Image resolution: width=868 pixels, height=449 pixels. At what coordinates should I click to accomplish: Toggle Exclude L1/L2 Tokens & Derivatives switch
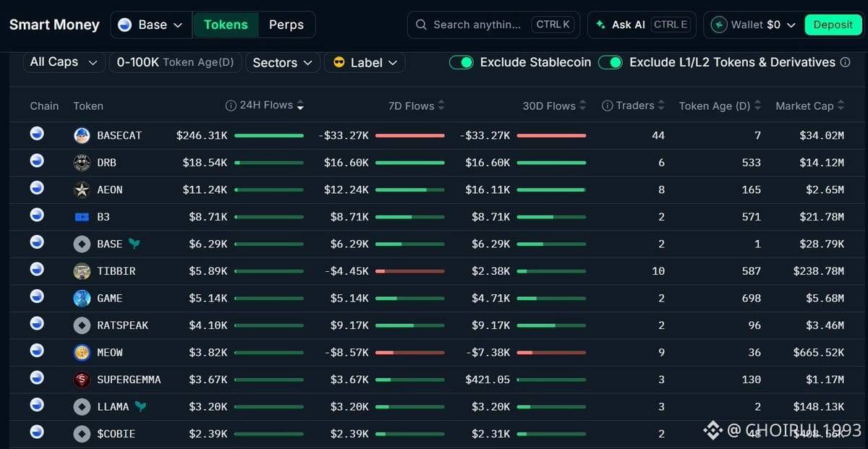click(x=610, y=62)
